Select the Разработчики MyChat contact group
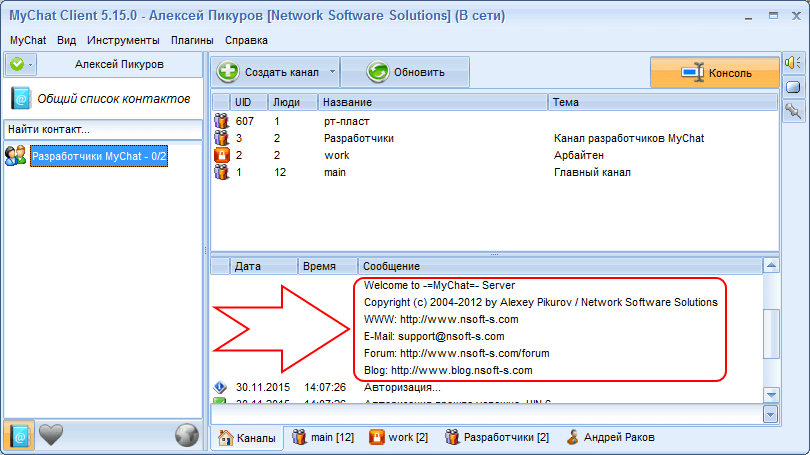This screenshot has width=810, height=455. pos(98,156)
